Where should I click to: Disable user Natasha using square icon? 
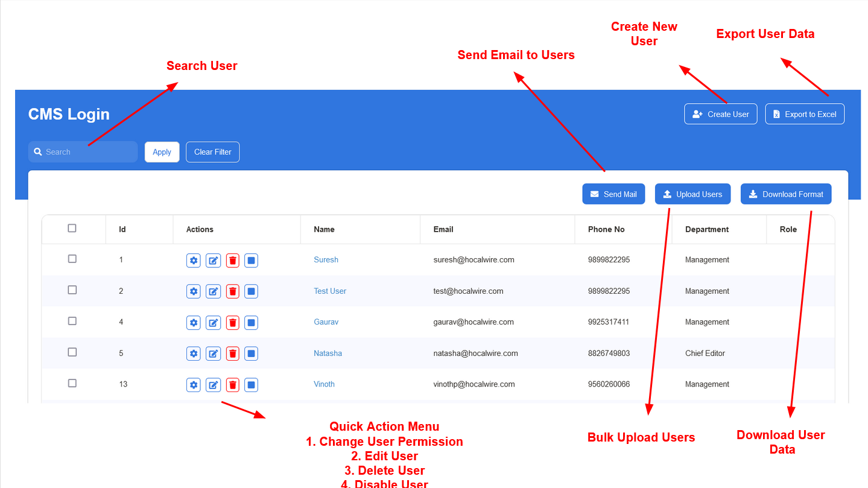click(252, 353)
